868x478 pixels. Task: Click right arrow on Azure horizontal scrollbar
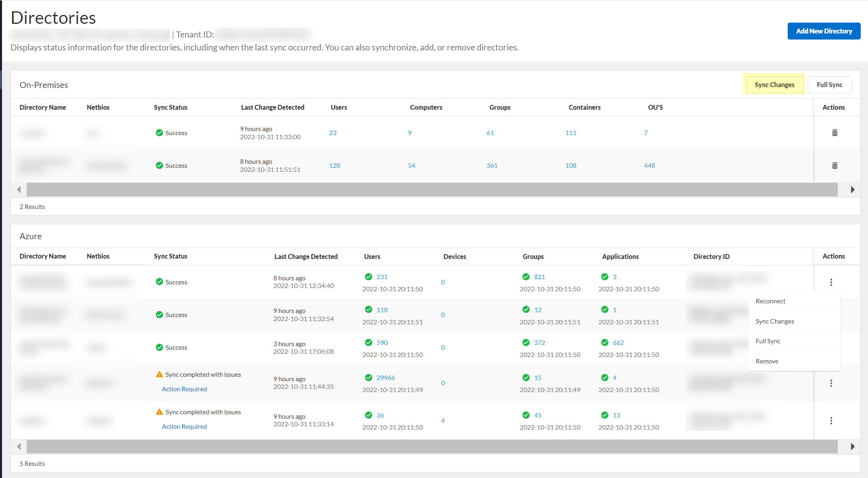click(852, 447)
